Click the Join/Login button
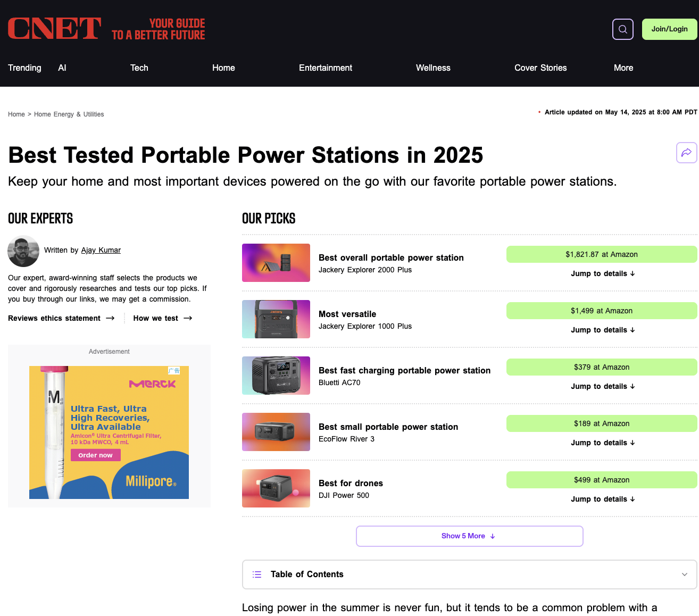This screenshot has width=699, height=616. point(670,29)
